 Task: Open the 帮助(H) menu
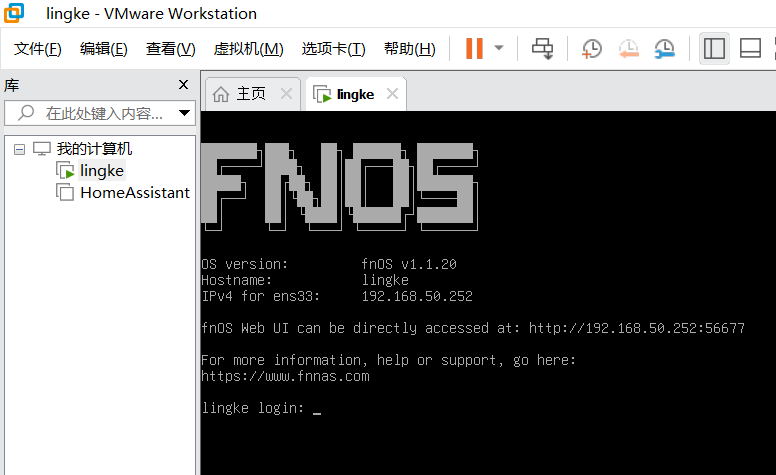pos(410,48)
